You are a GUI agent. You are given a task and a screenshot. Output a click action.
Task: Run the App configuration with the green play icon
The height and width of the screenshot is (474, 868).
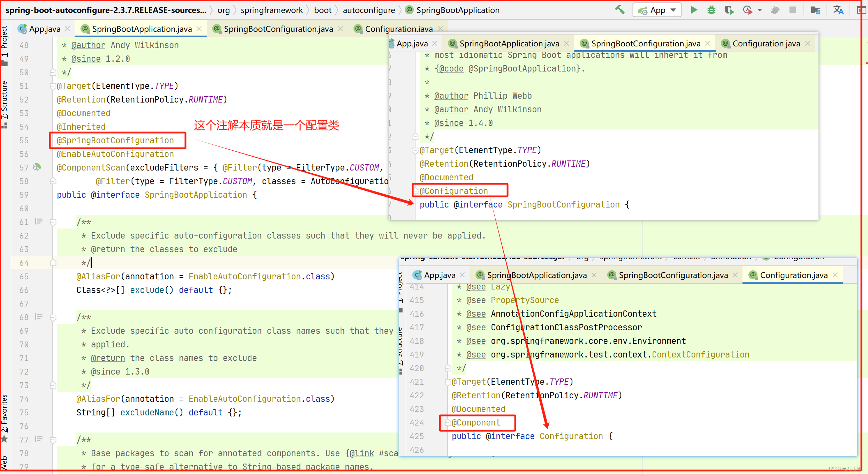[694, 10]
